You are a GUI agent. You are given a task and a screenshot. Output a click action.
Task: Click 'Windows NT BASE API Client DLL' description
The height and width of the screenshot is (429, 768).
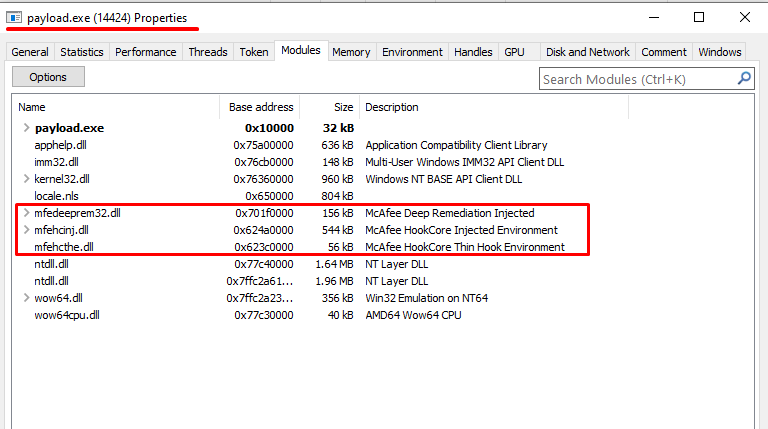click(x=443, y=179)
